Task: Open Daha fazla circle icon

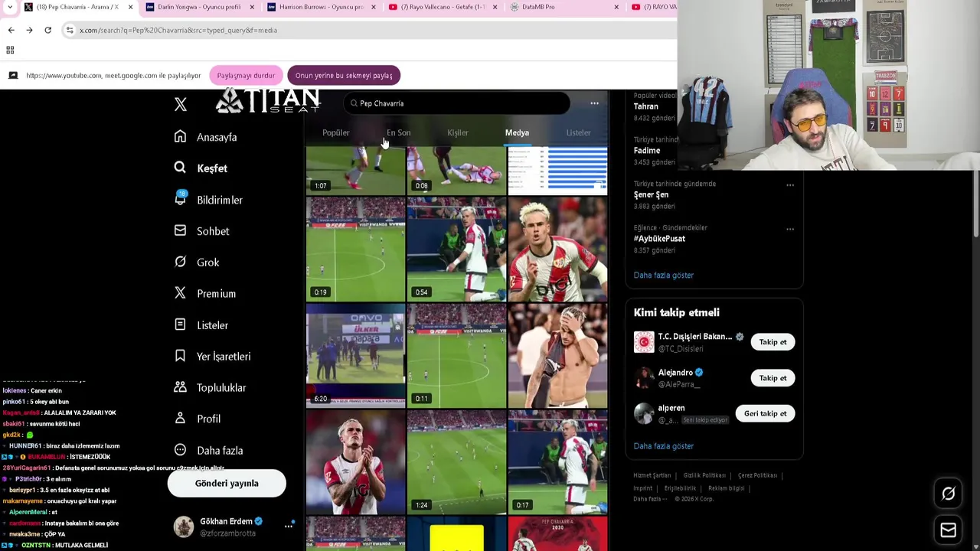Action: 180,450
